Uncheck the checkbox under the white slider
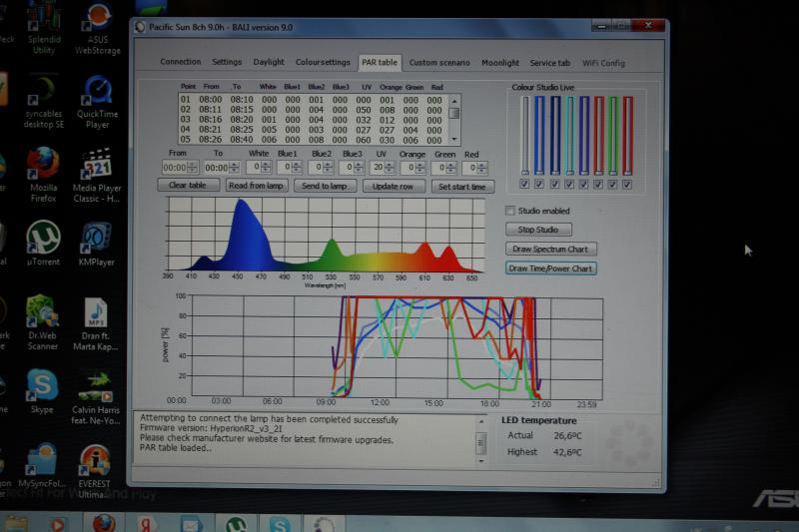 coord(524,184)
